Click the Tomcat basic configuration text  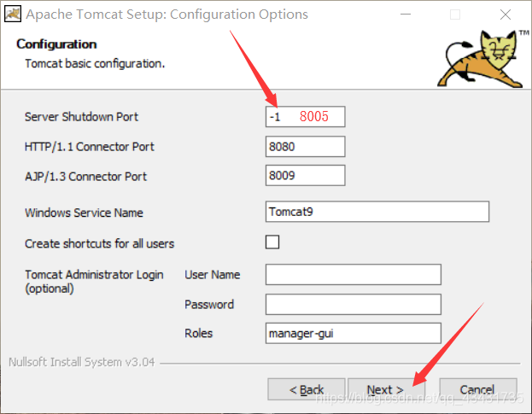click(x=95, y=63)
